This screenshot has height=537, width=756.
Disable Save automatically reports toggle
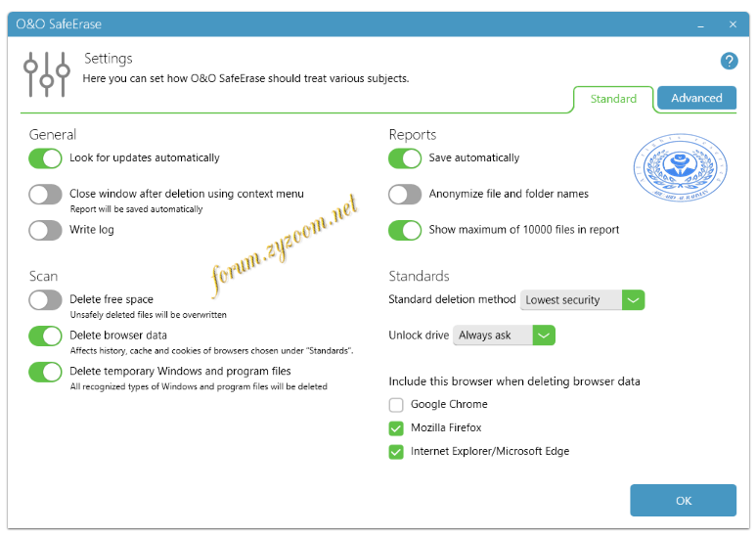(405, 158)
